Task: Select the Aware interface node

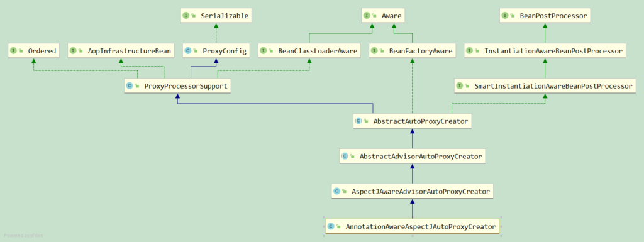Action: point(384,16)
